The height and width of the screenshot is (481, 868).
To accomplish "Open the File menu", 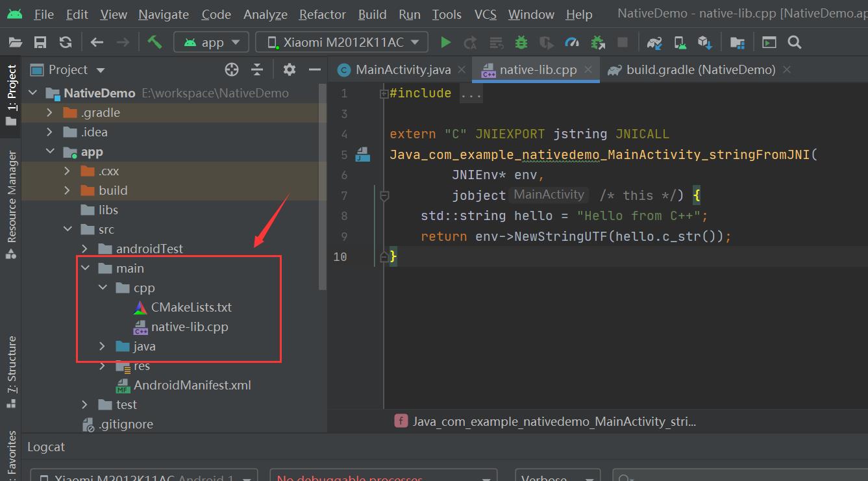I will click(43, 14).
